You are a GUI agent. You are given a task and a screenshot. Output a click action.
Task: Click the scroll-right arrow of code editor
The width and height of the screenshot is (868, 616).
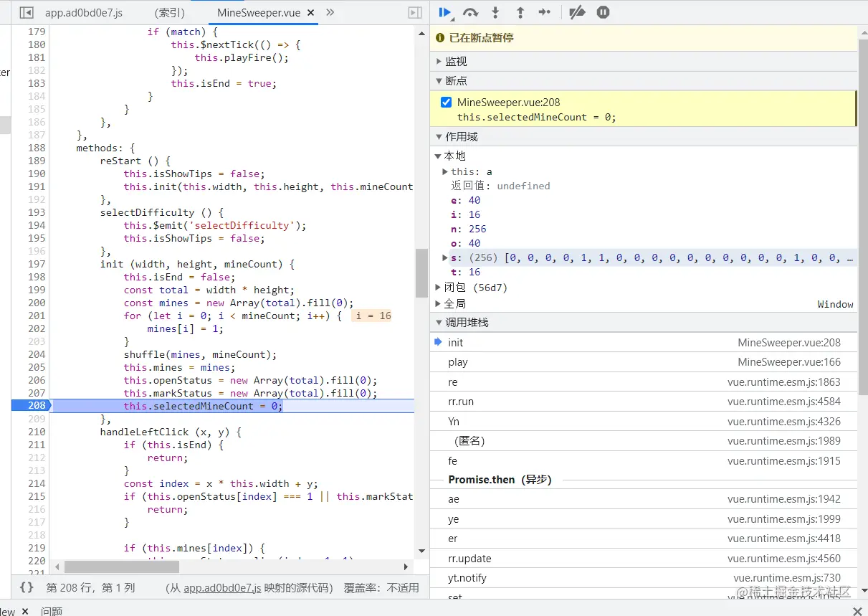tap(406, 567)
